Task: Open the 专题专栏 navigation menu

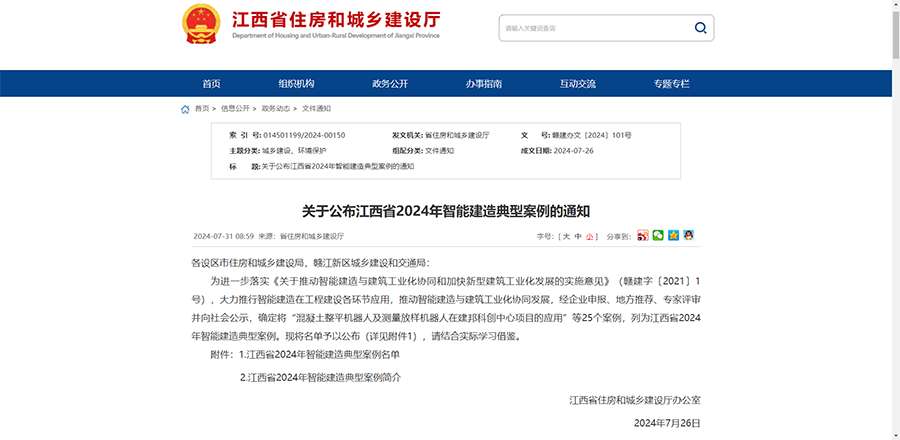Action: click(x=672, y=84)
